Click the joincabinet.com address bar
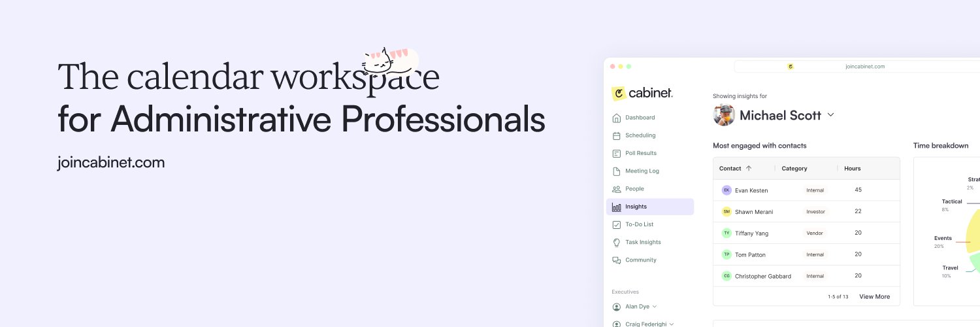980x327 pixels. tap(857, 66)
